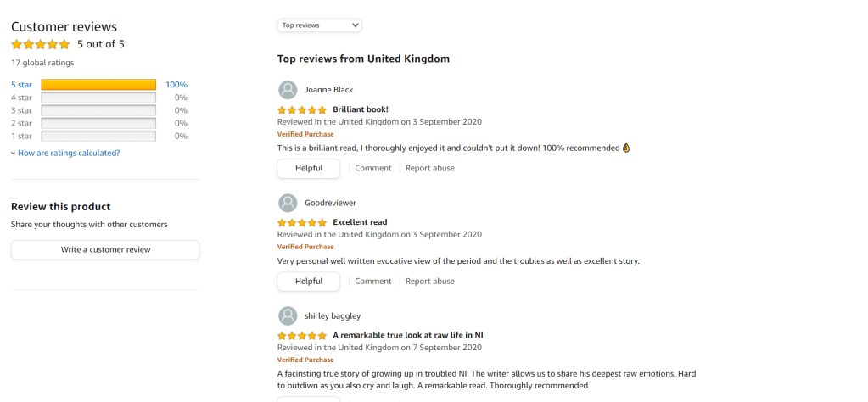Click star rating on shirley baggley's review
This screenshot has height=402, width=868.
tap(302, 335)
